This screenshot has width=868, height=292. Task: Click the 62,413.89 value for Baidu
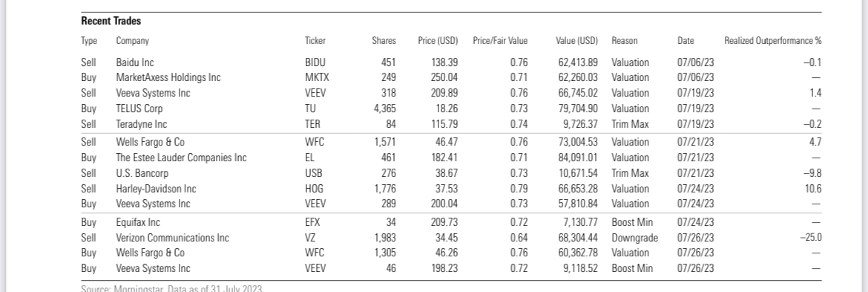click(x=578, y=62)
